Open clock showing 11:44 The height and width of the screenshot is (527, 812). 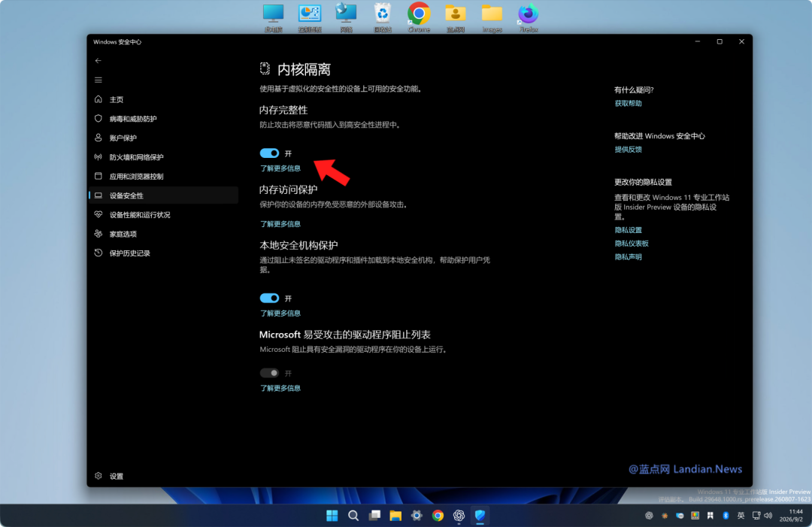(792, 515)
